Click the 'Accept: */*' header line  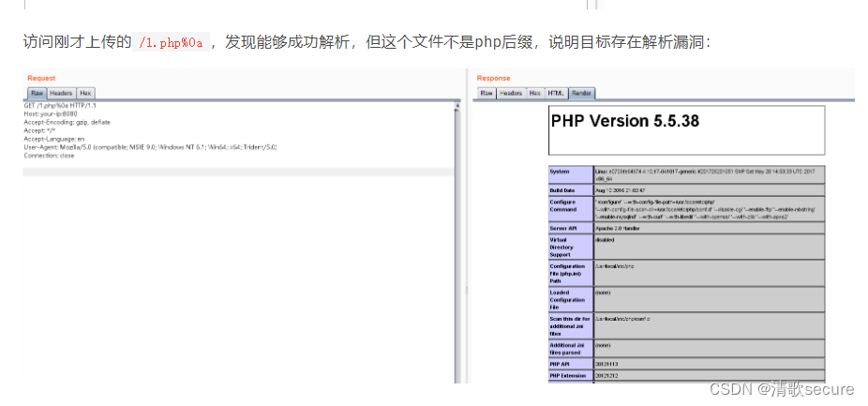[39, 130]
